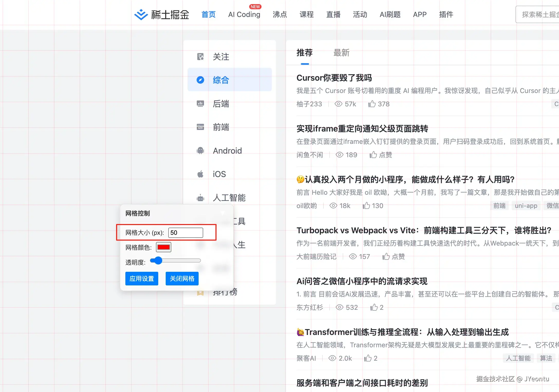559x392 pixels.
Task: Like the Cursor你要毁了我吗 article
Action: click(372, 104)
